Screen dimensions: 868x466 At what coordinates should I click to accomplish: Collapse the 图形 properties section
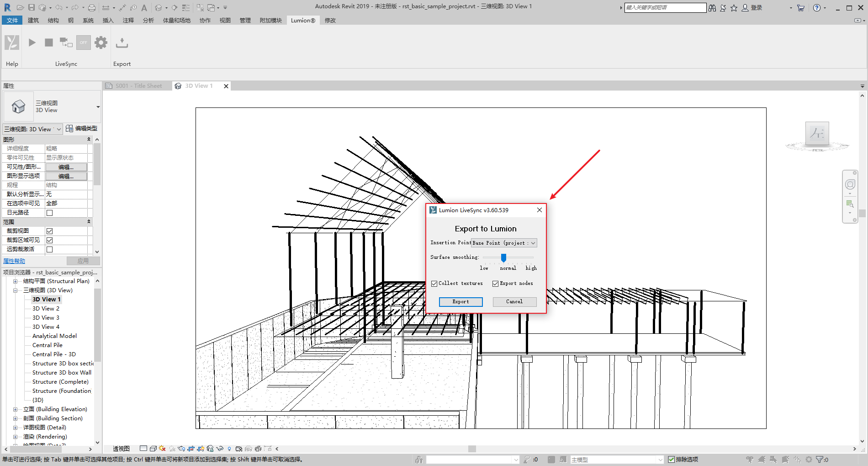pos(89,139)
